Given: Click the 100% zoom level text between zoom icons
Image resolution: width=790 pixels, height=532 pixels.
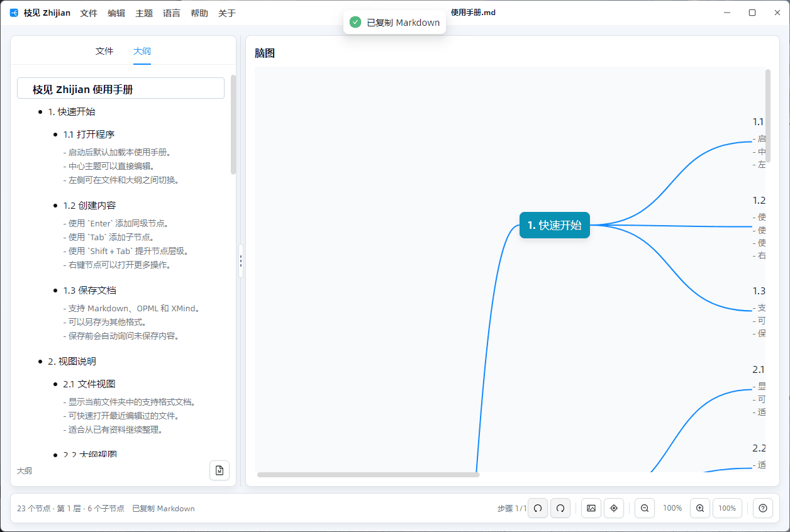Looking at the screenshot, I should click(672, 508).
